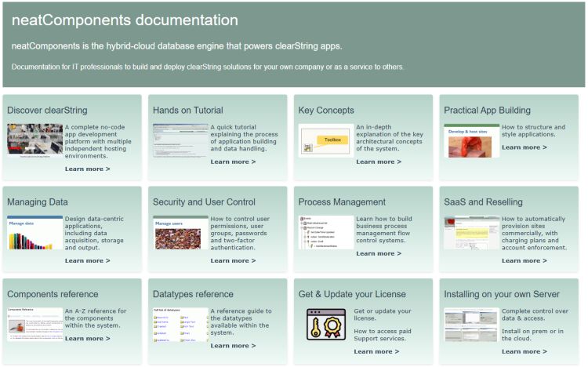Click Learn more for Get & Update your License

[376, 351]
